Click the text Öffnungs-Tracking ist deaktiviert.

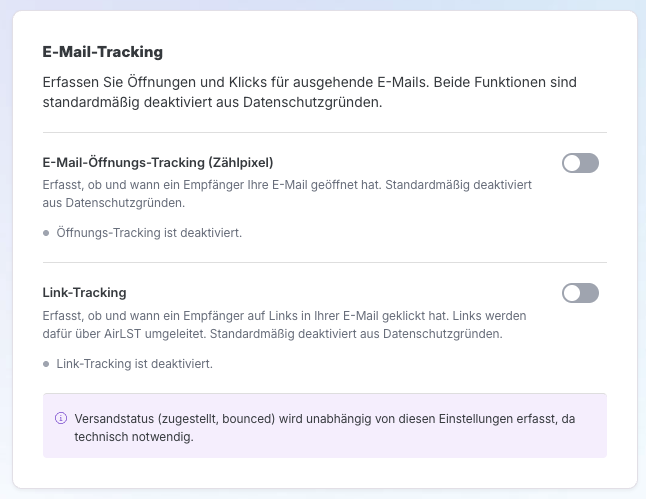pos(149,233)
